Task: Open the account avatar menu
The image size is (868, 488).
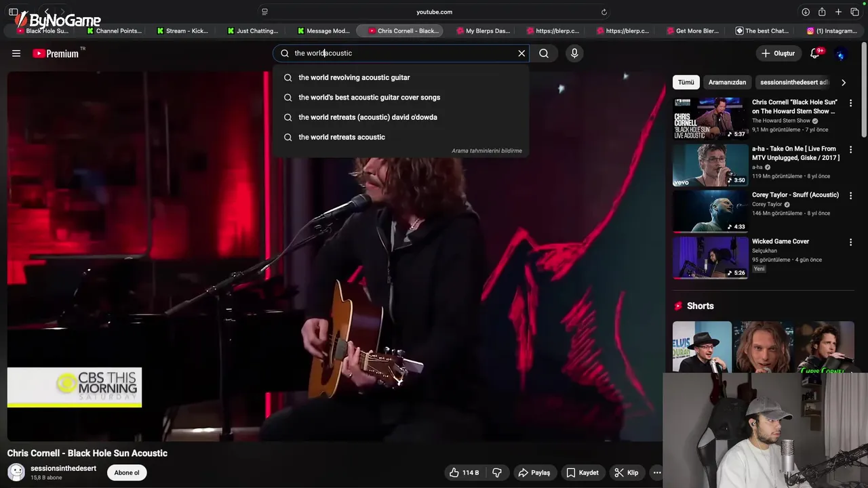Action: pyautogui.click(x=841, y=54)
